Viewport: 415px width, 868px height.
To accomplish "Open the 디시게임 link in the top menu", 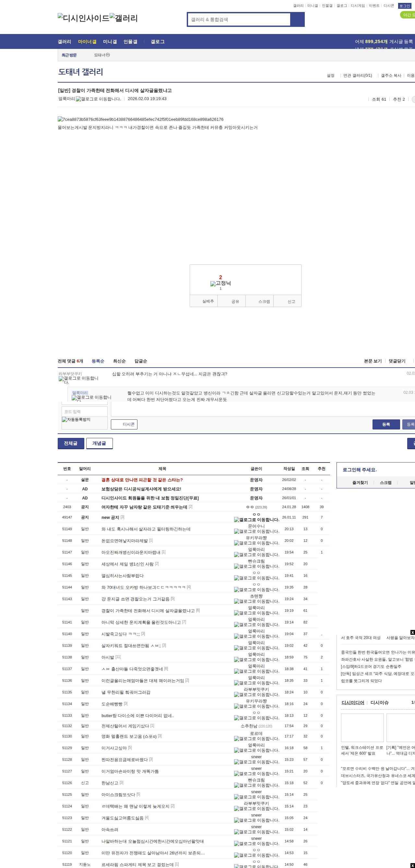I will click(x=358, y=6).
